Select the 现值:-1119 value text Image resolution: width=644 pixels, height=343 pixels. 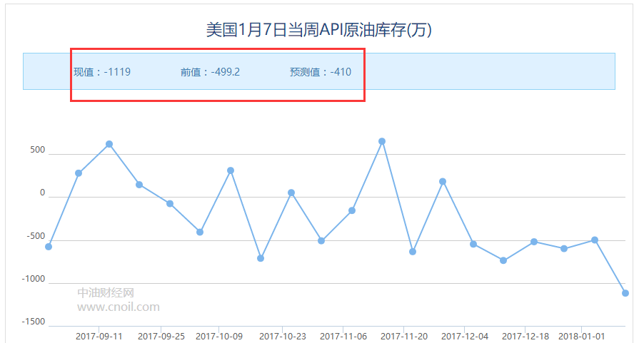click(x=102, y=72)
